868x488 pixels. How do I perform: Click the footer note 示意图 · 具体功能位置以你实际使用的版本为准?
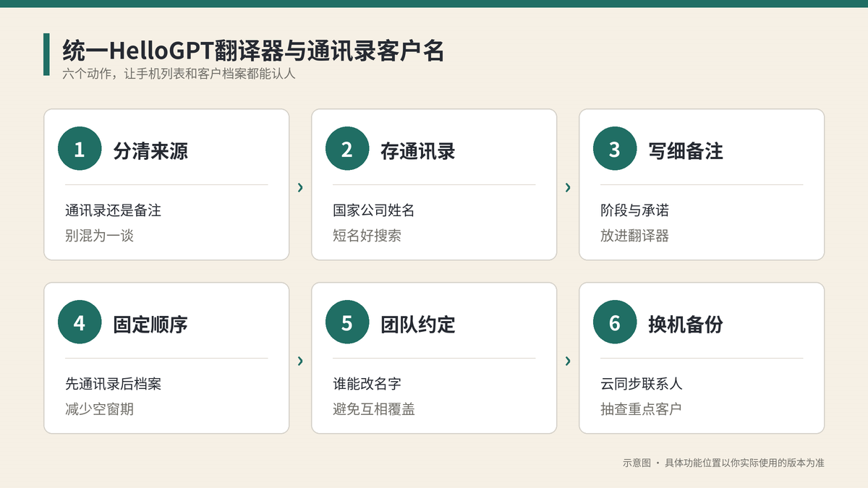[723, 463]
